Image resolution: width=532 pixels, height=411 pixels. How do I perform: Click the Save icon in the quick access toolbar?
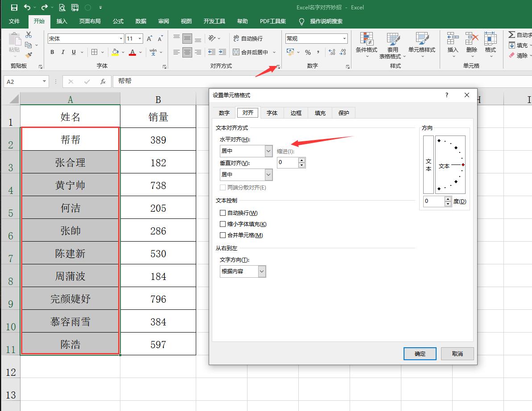[x=14, y=8]
